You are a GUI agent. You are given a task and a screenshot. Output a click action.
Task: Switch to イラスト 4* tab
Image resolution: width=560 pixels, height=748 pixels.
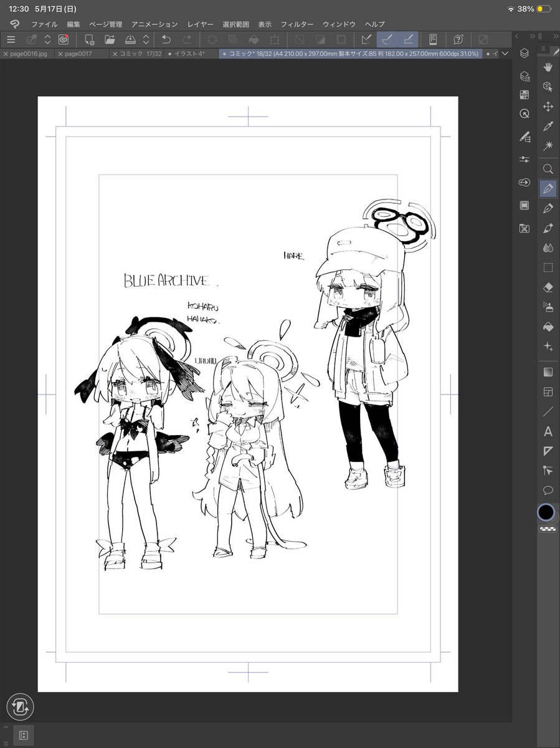189,54
